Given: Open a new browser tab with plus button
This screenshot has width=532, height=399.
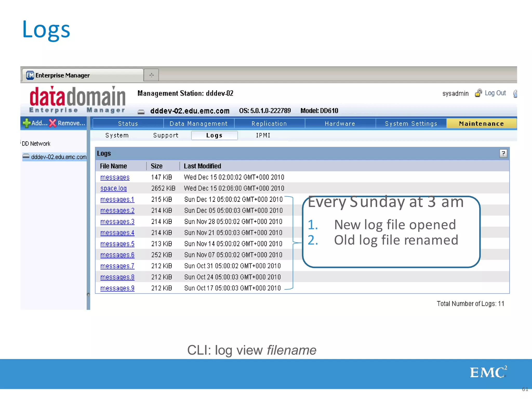Looking at the screenshot, I should pyautogui.click(x=151, y=75).
